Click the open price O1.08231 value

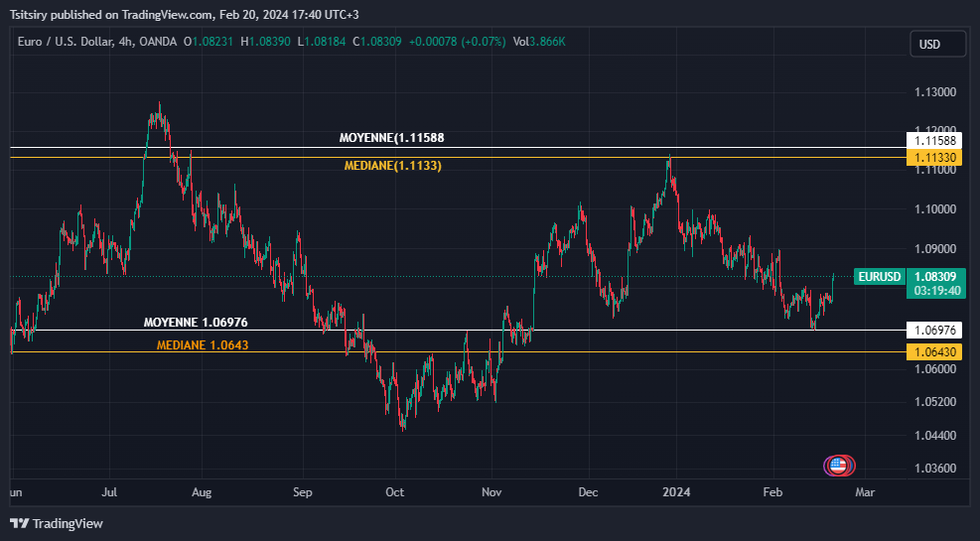tap(209, 42)
